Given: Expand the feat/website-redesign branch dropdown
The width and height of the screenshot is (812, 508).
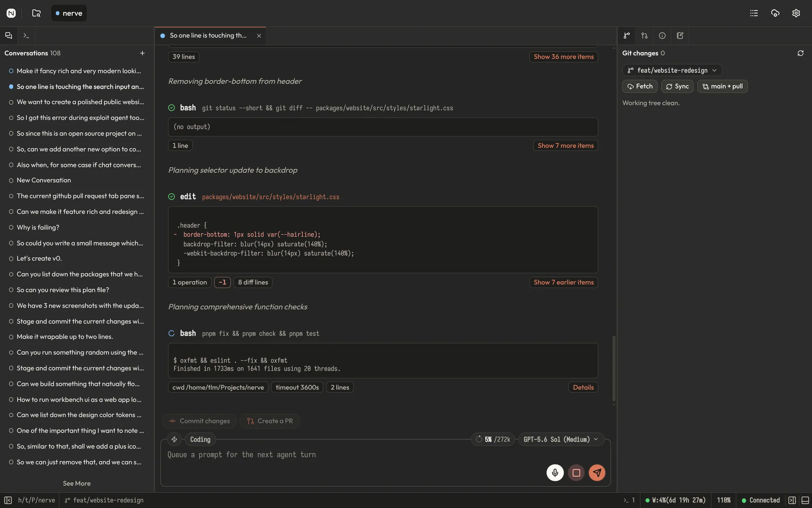Looking at the screenshot, I should click(672, 70).
